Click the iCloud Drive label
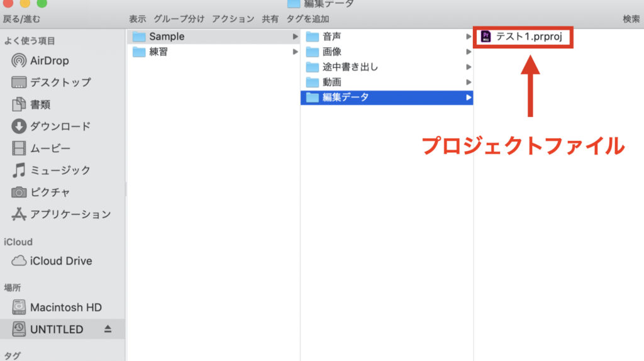This screenshot has height=361, width=644. 61,261
